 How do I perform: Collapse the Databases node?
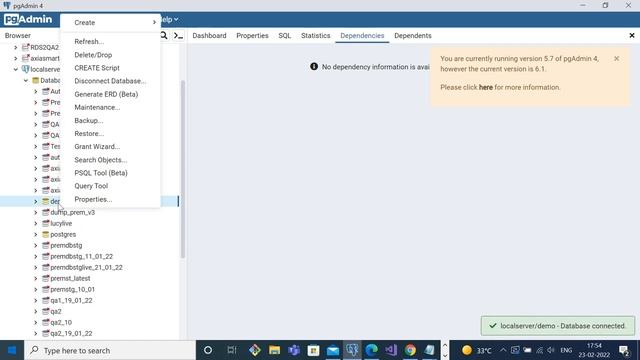pyautogui.click(x=26, y=80)
